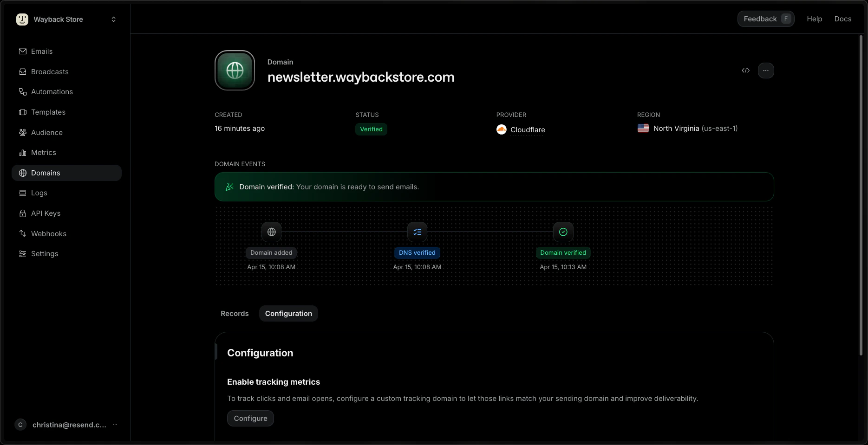The height and width of the screenshot is (445, 868).
Task: Select the Configuration tab
Action: tap(288, 313)
